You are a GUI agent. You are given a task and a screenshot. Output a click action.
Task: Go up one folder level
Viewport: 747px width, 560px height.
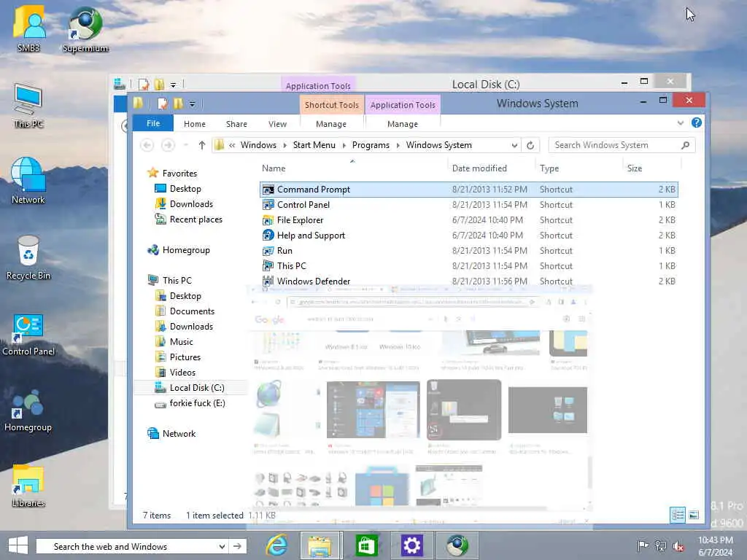tap(202, 145)
